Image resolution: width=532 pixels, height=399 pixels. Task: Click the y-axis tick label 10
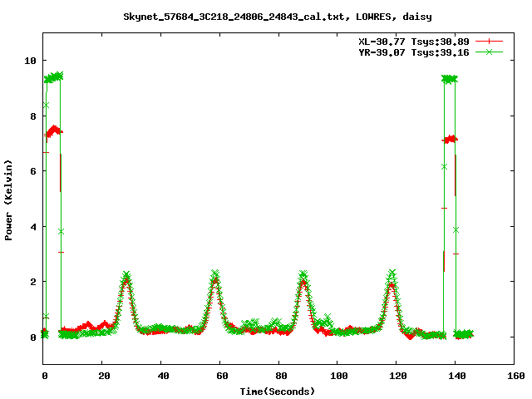[x=31, y=61]
